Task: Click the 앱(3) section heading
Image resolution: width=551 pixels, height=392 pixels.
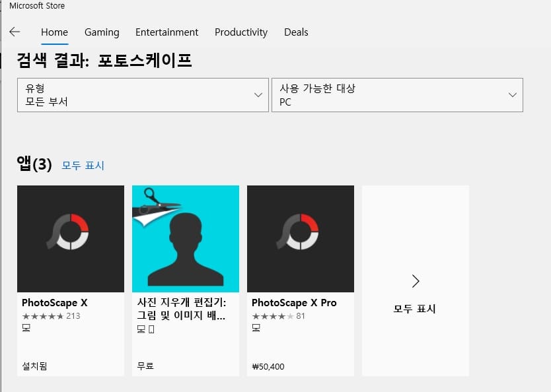Action: (x=34, y=164)
